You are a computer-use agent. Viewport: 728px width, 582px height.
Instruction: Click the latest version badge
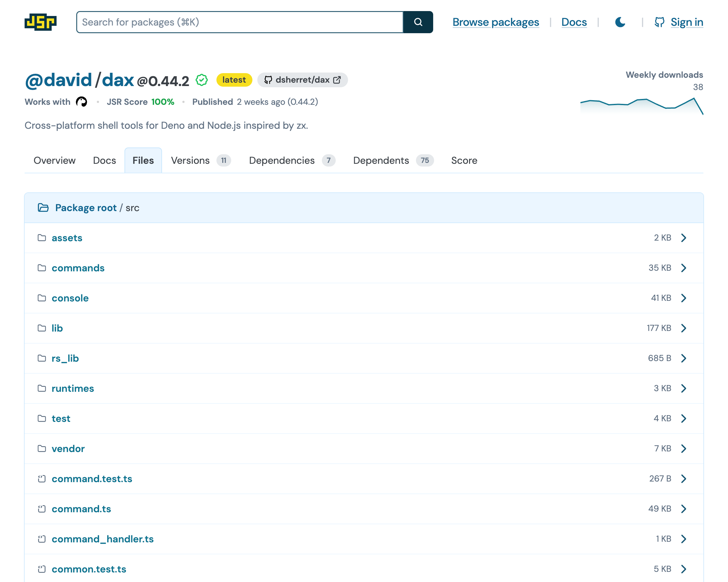(x=234, y=80)
